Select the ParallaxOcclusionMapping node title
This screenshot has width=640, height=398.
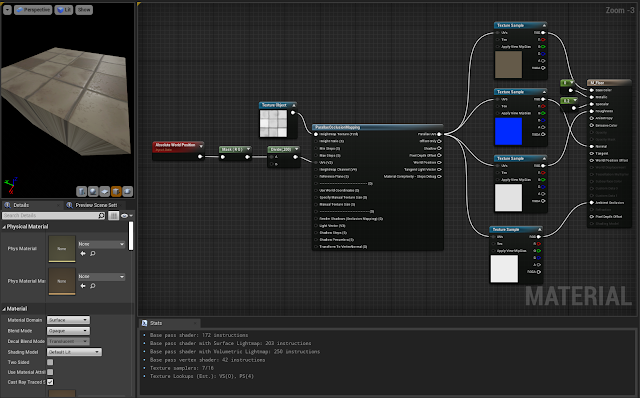click(337, 127)
